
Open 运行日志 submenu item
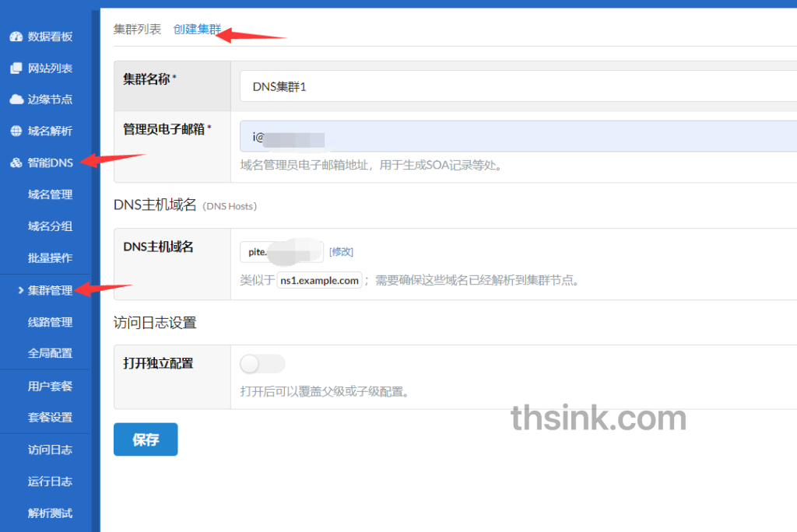click(x=50, y=481)
